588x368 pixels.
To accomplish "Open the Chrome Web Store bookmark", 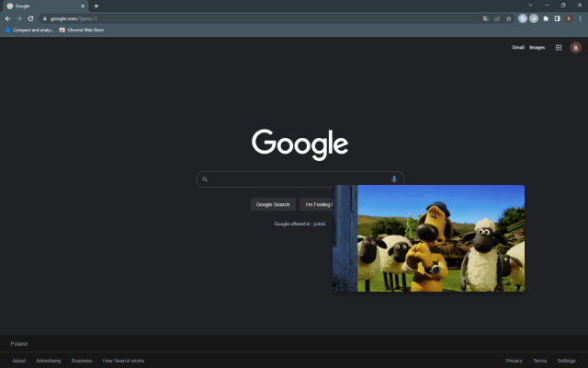I will [82, 30].
